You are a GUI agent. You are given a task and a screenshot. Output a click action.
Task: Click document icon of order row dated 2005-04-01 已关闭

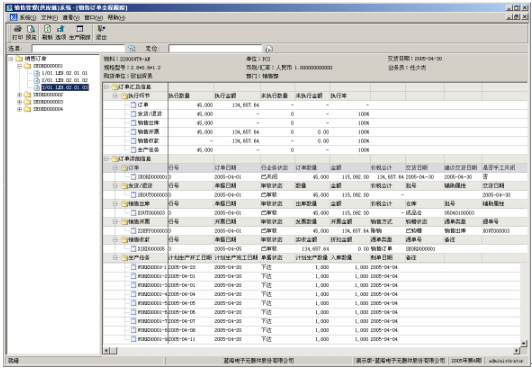[x=134, y=177]
